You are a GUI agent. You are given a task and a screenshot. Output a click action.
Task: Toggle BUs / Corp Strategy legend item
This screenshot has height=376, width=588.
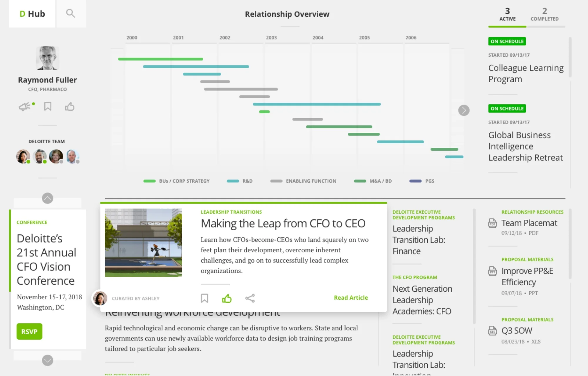tap(177, 181)
